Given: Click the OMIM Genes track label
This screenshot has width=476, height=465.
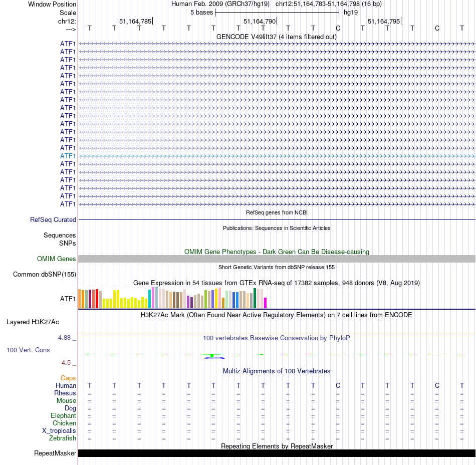Looking at the screenshot, I should click(57, 259).
